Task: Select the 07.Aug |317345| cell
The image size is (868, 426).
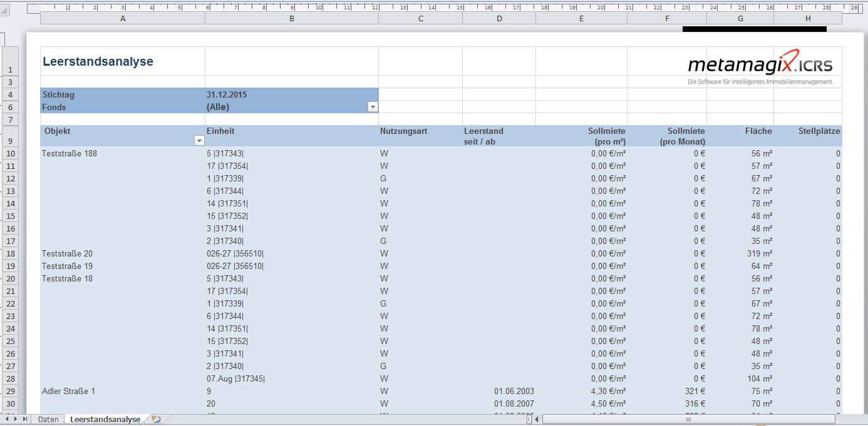Action: [292, 378]
